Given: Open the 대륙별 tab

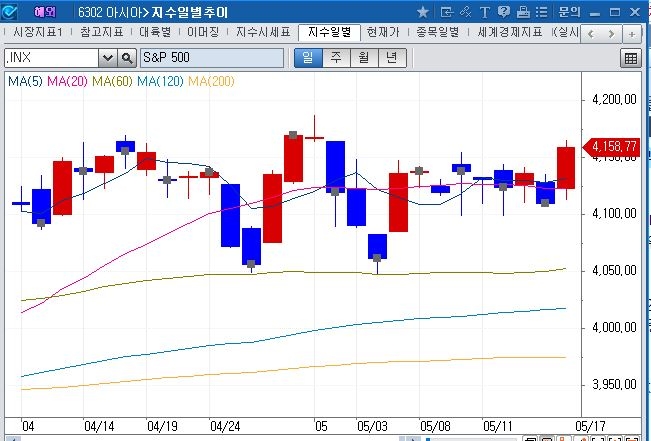Looking at the screenshot, I should [x=155, y=32].
